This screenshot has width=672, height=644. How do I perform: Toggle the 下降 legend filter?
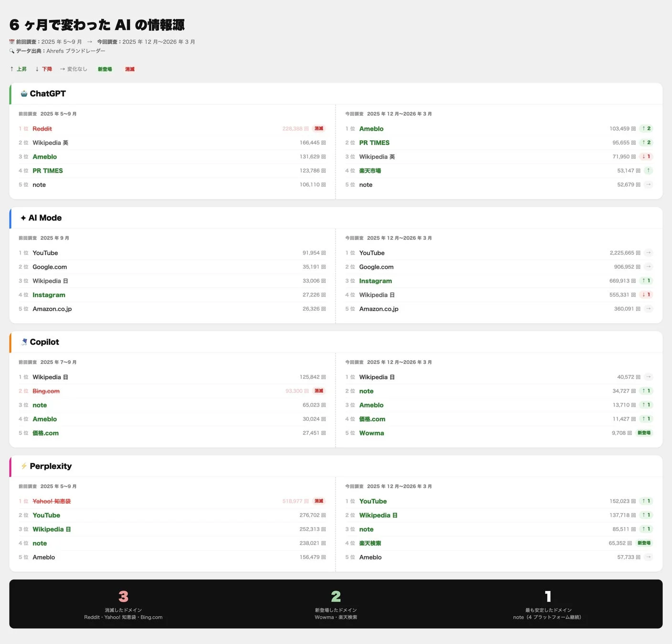point(44,69)
